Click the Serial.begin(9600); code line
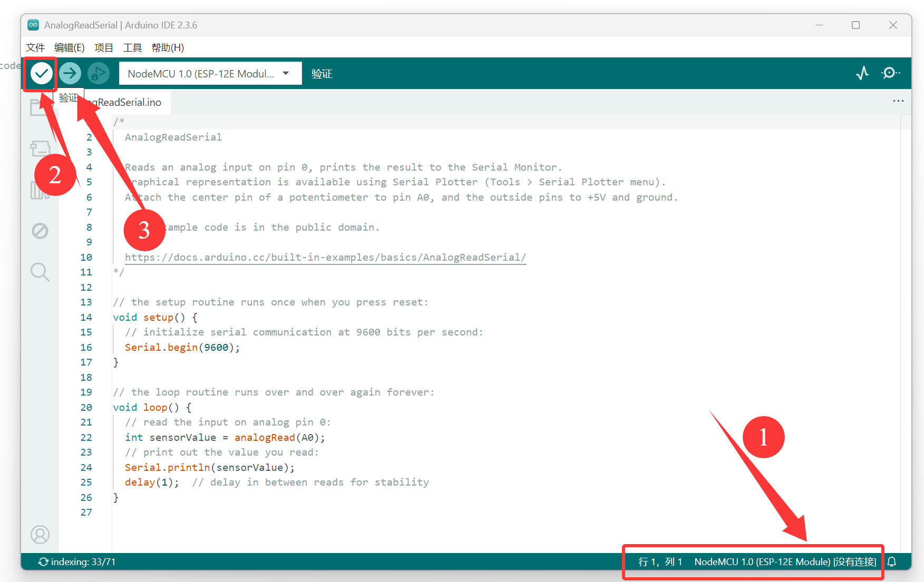This screenshot has height=582, width=924. pos(182,347)
